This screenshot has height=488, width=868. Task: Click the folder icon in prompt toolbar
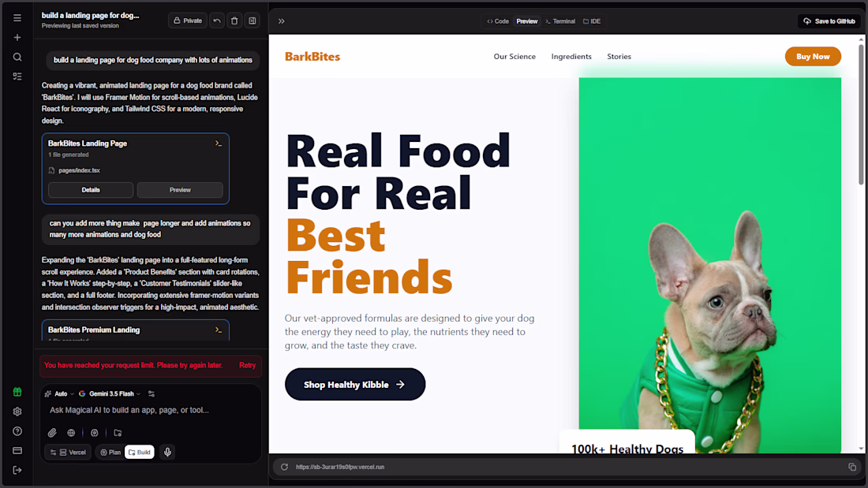point(118,433)
